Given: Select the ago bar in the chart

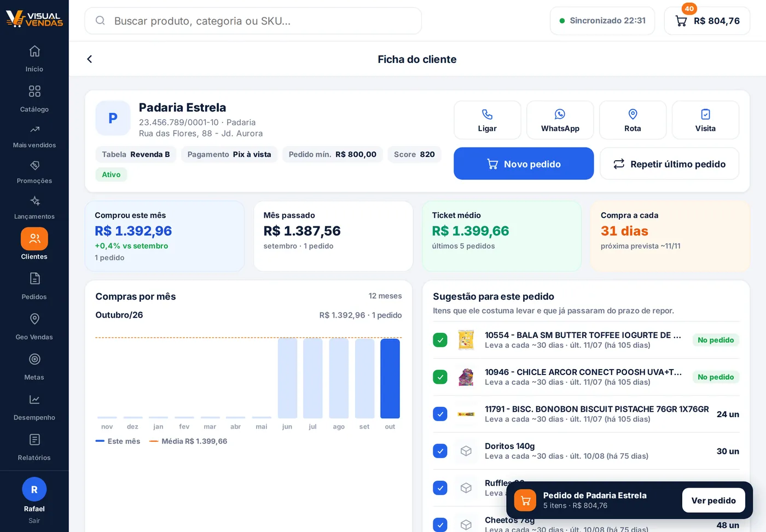Looking at the screenshot, I should click(x=339, y=378).
